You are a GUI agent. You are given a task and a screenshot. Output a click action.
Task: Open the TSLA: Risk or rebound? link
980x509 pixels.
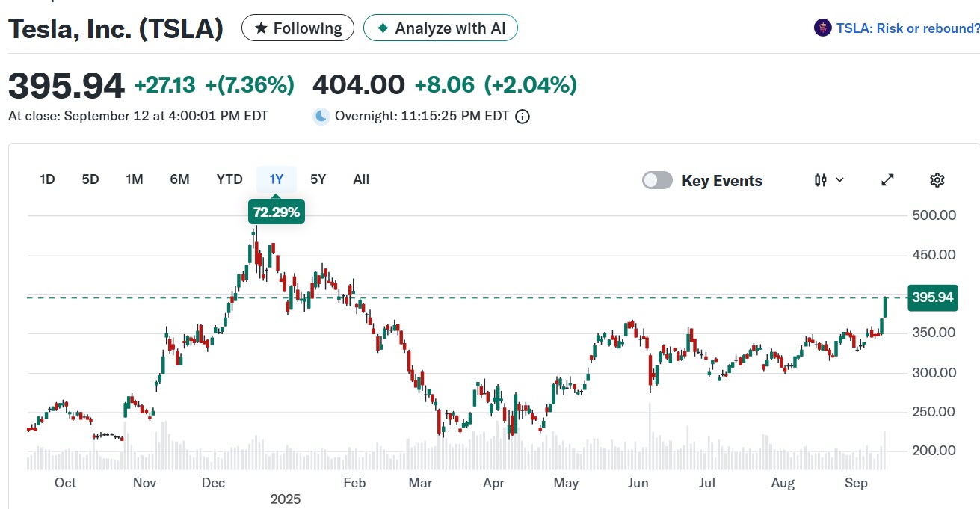pyautogui.click(x=907, y=28)
